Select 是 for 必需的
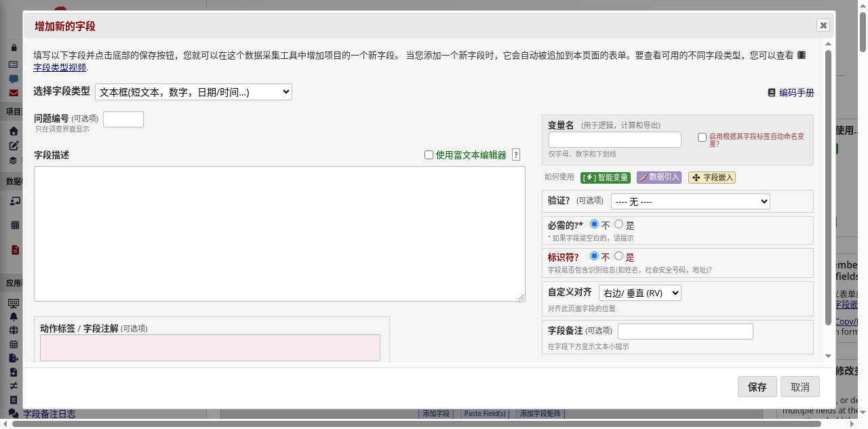 [x=618, y=224]
